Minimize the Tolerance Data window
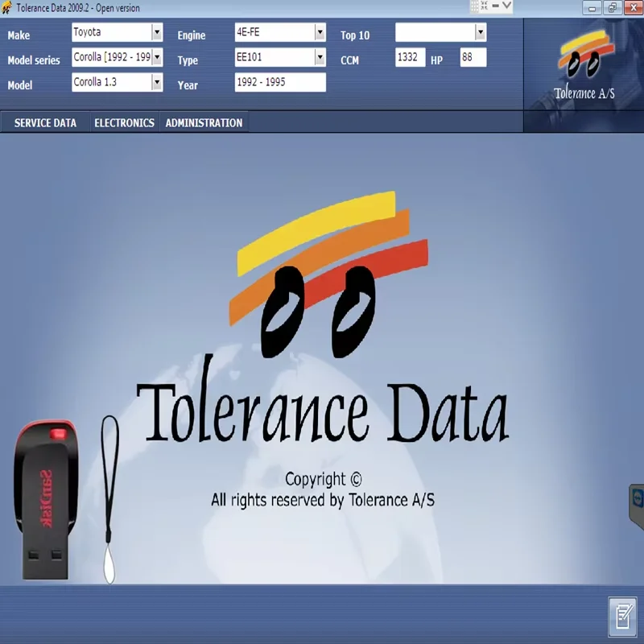The width and height of the screenshot is (644, 644). tap(592, 8)
